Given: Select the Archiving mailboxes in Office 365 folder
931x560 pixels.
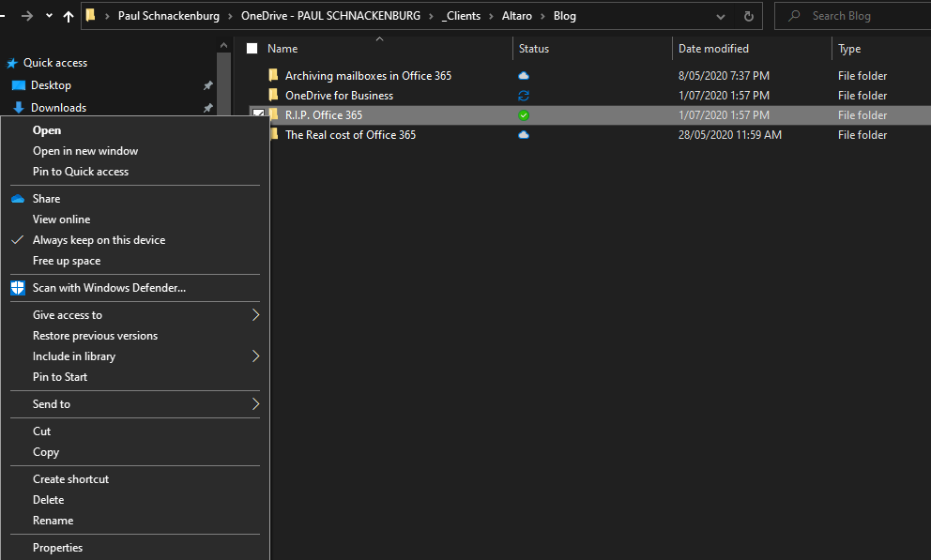Looking at the screenshot, I should point(368,76).
